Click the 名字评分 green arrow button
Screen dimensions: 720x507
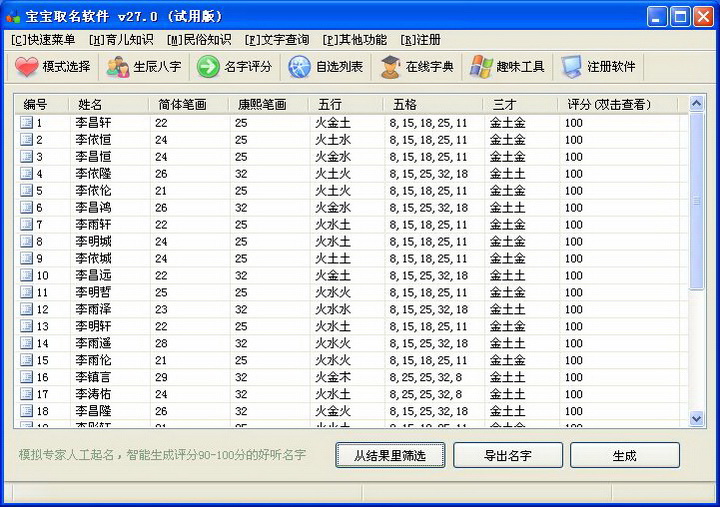click(x=234, y=67)
